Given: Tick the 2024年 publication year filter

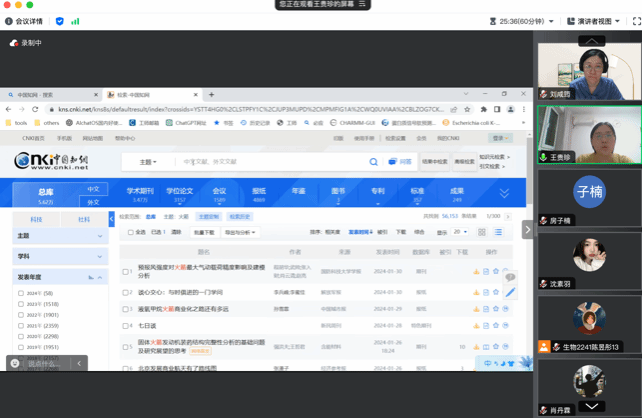Looking at the screenshot, I should pos(22,293).
